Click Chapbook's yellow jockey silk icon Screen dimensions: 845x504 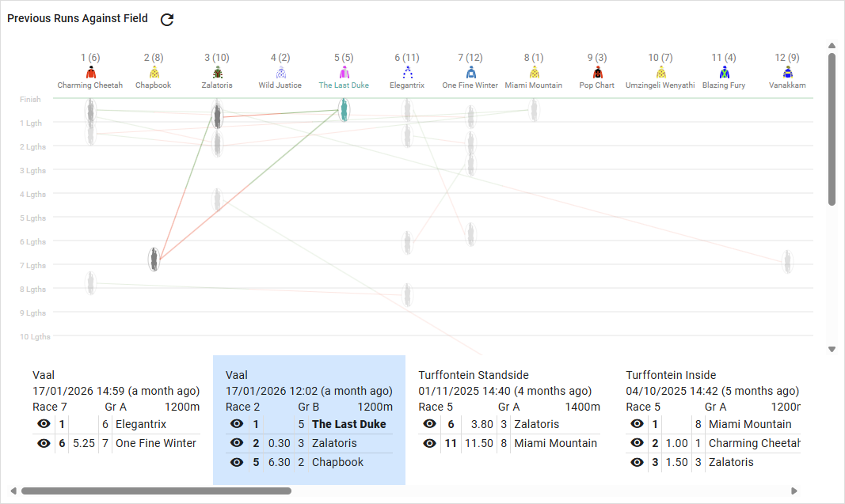click(154, 73)
